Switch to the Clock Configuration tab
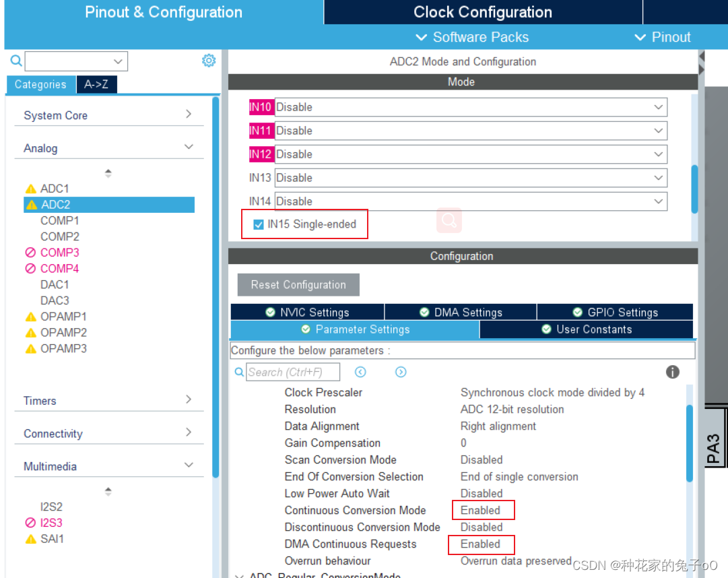This screenshot has width=728, height=578. [483, 12]
